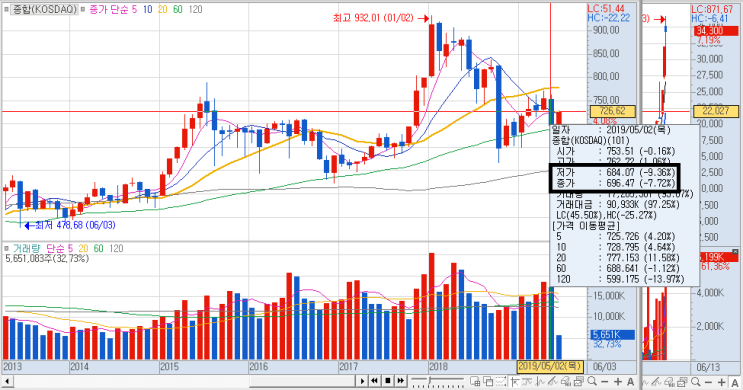This screenshot has width=743, height=390.
Task: Click the A icon in right chart toolbar
Action: 735,382
